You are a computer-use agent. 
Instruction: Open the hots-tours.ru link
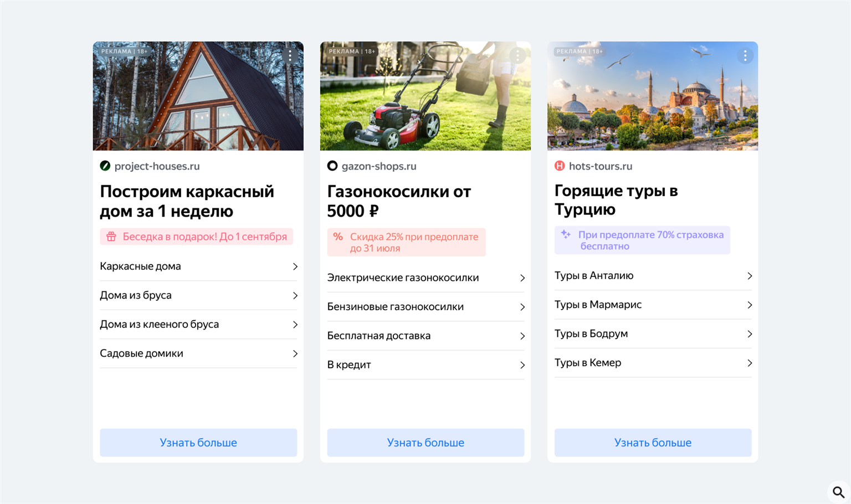pyautogui.click(x=601, y=166)
